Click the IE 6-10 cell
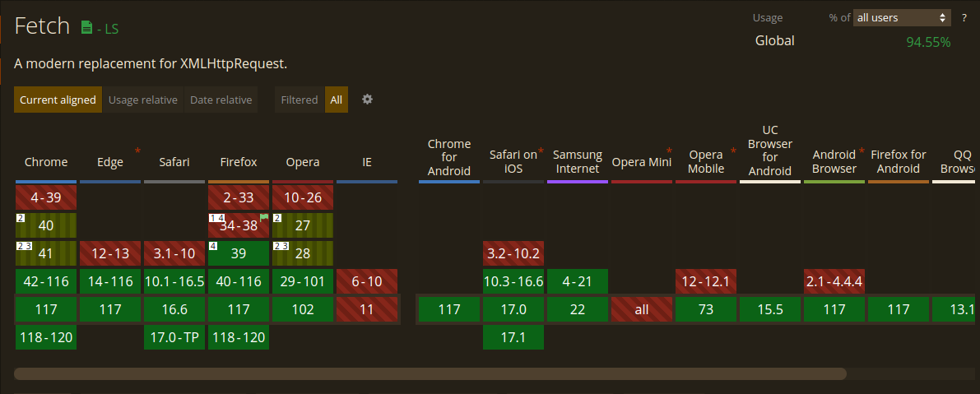This screenshot has width=980, height=394. pos(367,281)
